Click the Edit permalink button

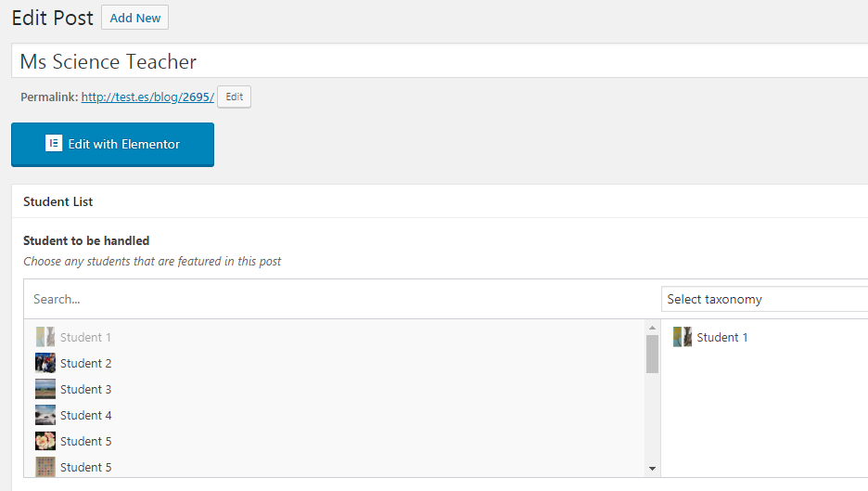tap(235, 97)
